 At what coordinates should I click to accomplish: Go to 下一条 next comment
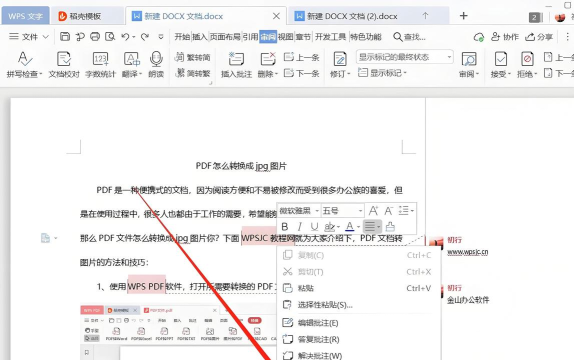tap(302, 73)
